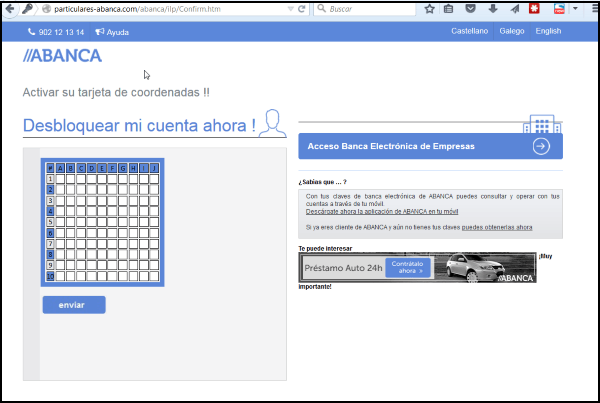
Task: Click the megaphone icon next to Ayuda
Action: pyautogui.click(x=99, y=32)
